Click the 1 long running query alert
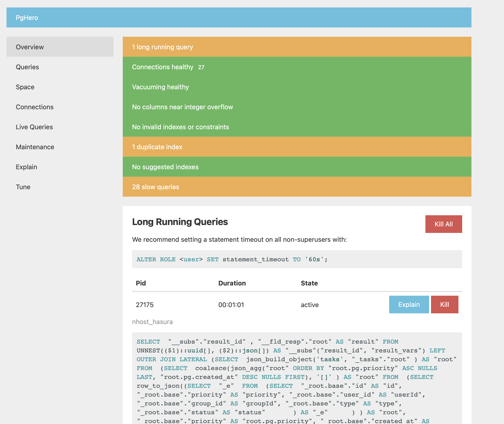This screenshot has height=424, width=504. pos(162,47)
